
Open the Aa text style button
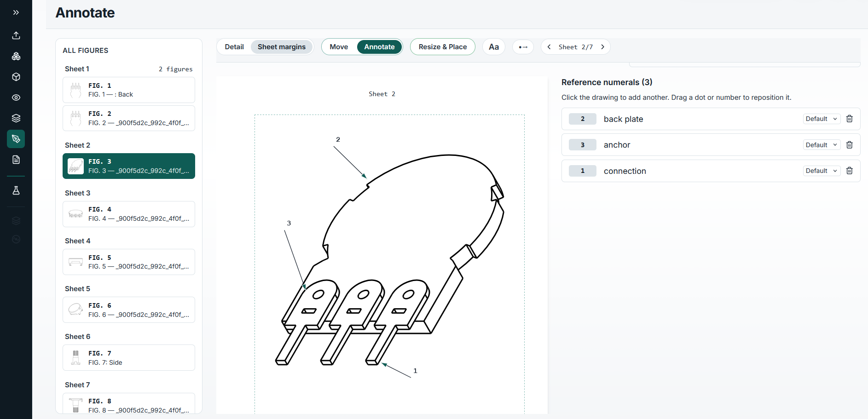[494, 47]
